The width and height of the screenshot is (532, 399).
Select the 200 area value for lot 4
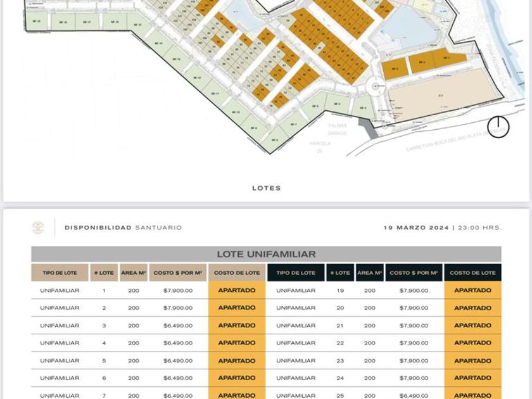[134, 343]
